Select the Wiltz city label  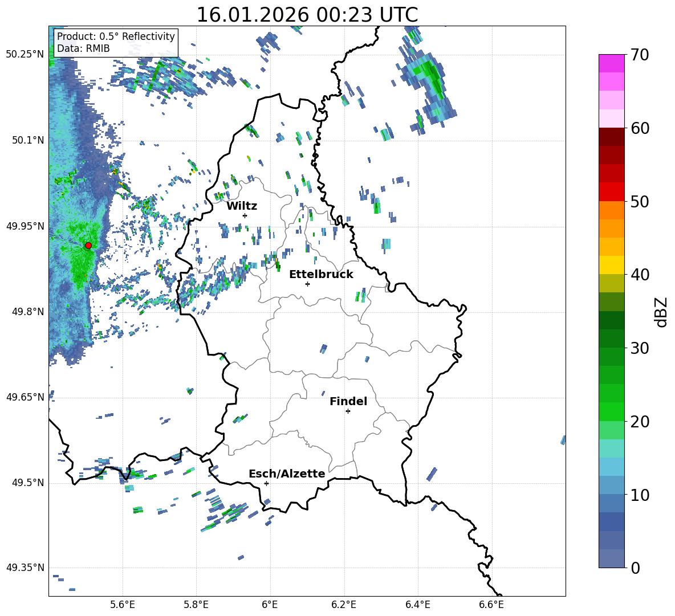(242, 206)
